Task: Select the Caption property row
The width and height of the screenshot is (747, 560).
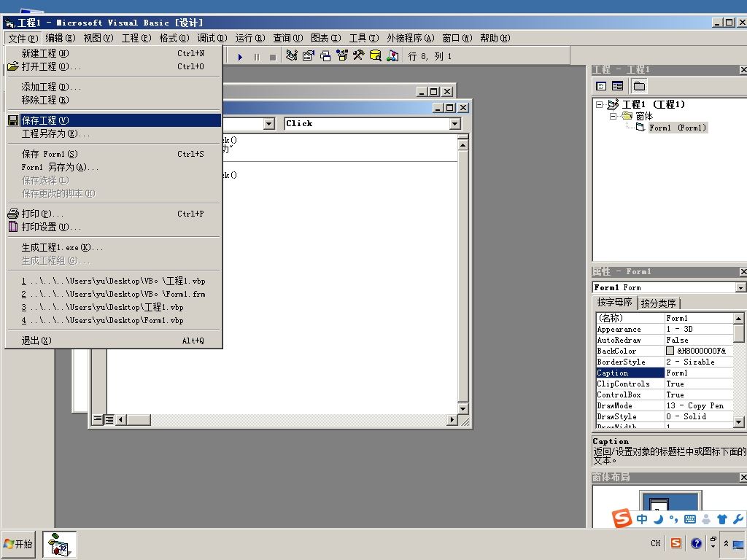Action: tap(665, 373)
